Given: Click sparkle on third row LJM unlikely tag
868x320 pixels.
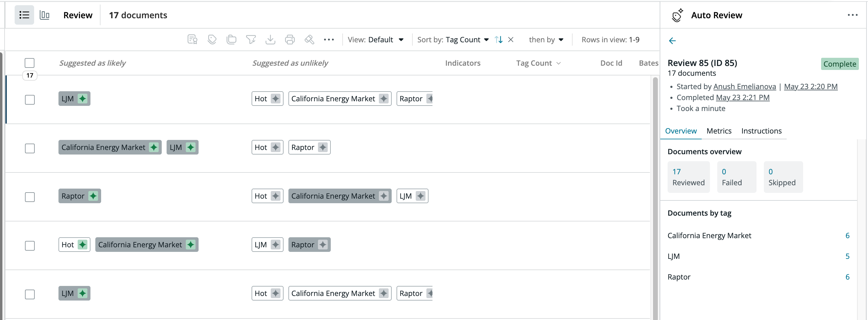Looking at the screenshot, I should click(420, 196).
